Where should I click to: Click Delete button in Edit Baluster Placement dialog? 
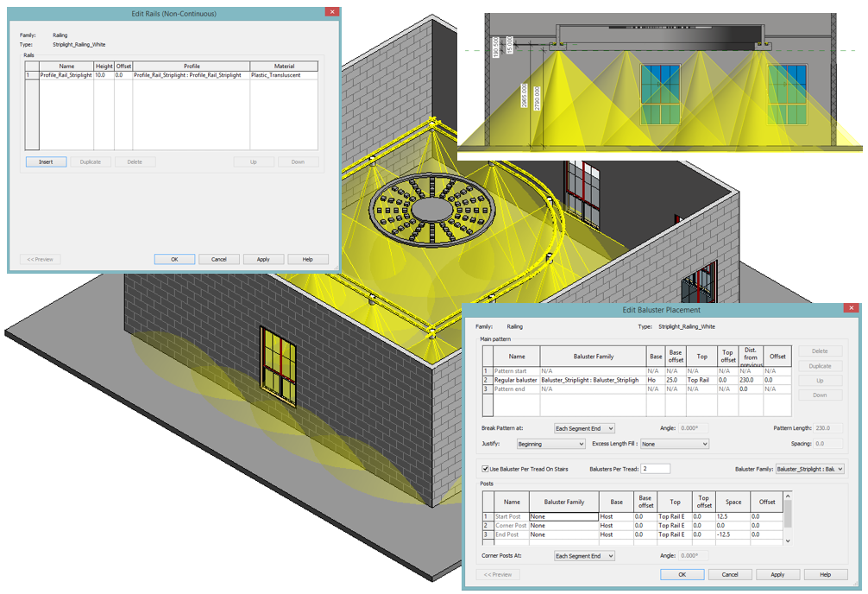pyautogui.click(x=820, y=351)
